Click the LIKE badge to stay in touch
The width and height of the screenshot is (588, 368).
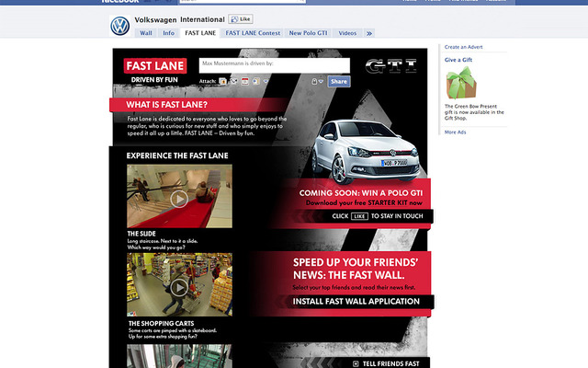click(x=359, y=216)
